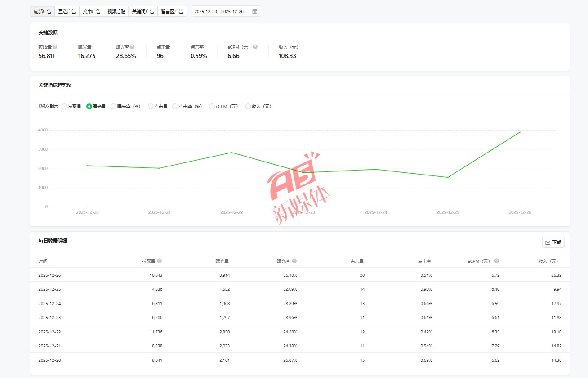Select the 点击量 metric radio button

(x=151, y=107)
